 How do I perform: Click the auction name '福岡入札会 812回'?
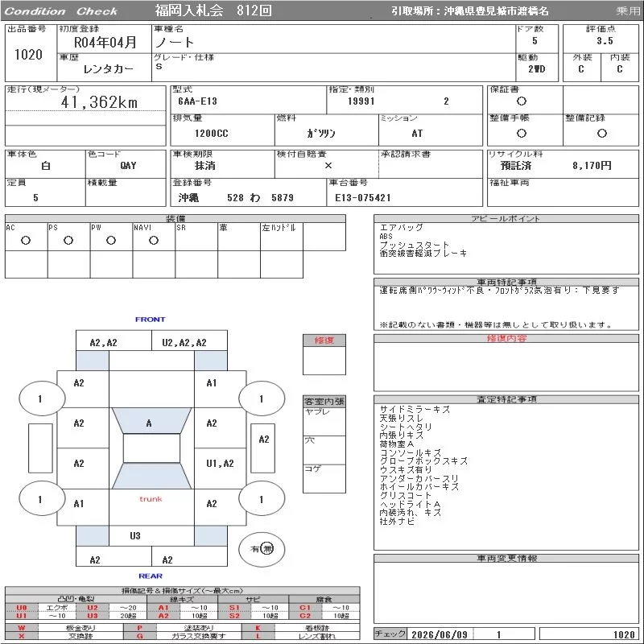tap(213, 10)
